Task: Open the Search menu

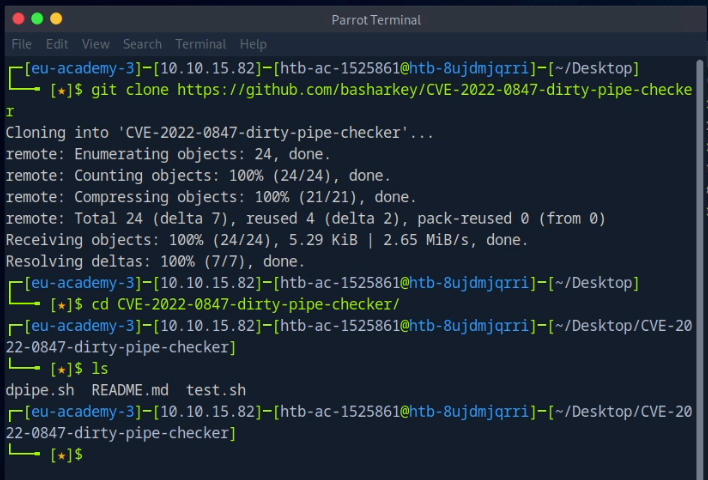Action: click(142, 44)
